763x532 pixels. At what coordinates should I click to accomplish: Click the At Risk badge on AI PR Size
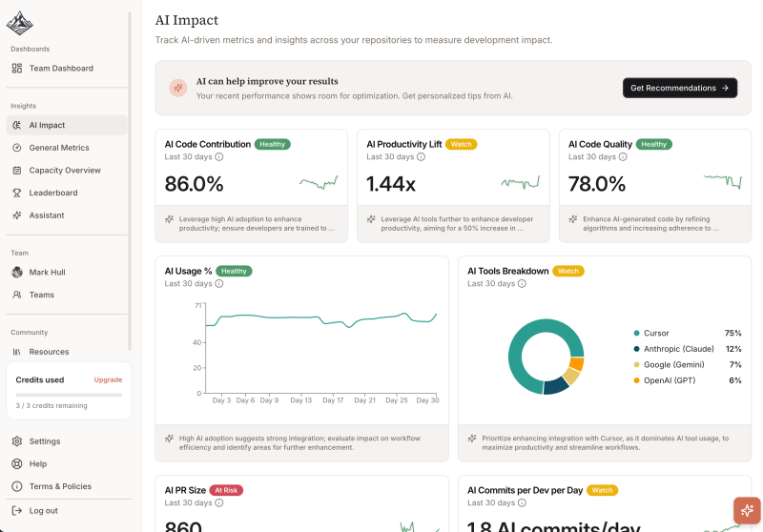(x=226, y=490)
